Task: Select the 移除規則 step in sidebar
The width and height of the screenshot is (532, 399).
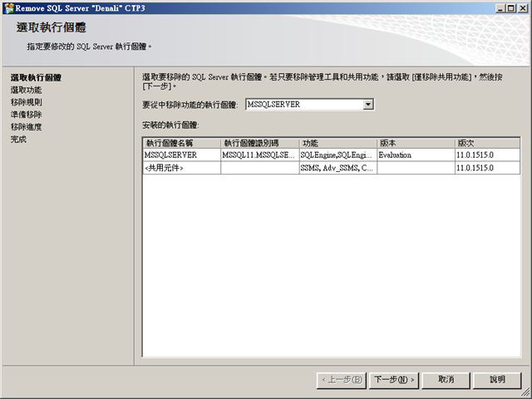Action: 26,102
